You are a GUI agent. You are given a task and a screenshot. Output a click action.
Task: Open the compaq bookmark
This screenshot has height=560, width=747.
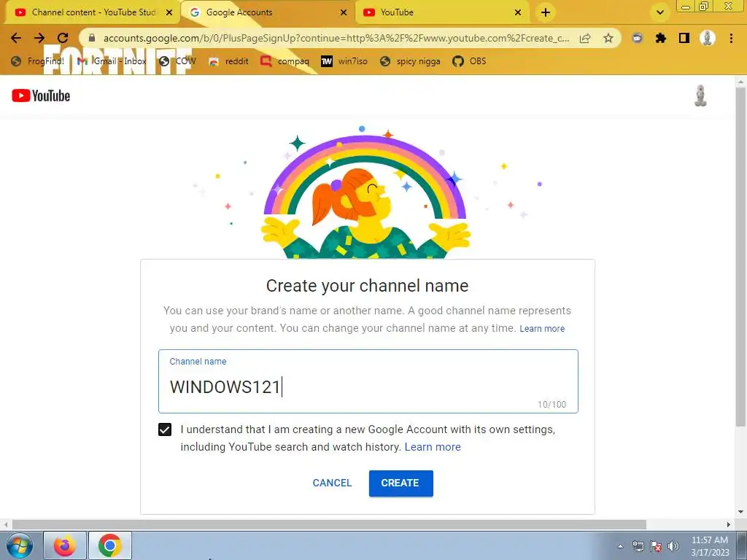pos(285,61)
